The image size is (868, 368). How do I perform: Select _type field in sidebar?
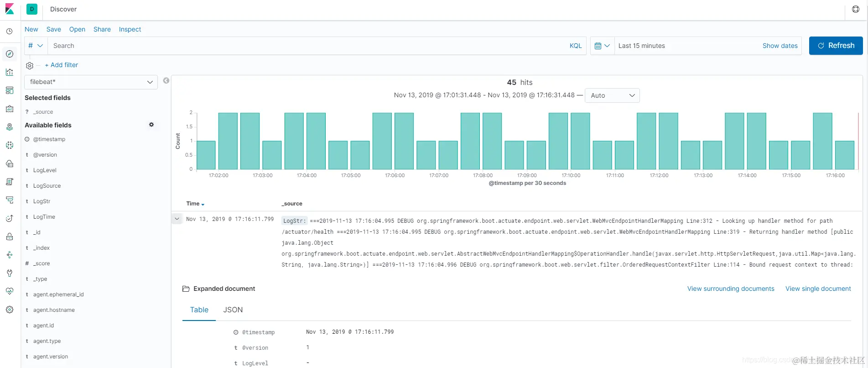(x=40, y=279)
